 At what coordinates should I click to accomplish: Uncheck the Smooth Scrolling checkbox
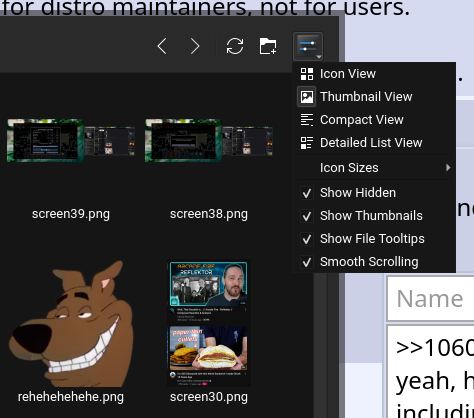coord(307,262)
